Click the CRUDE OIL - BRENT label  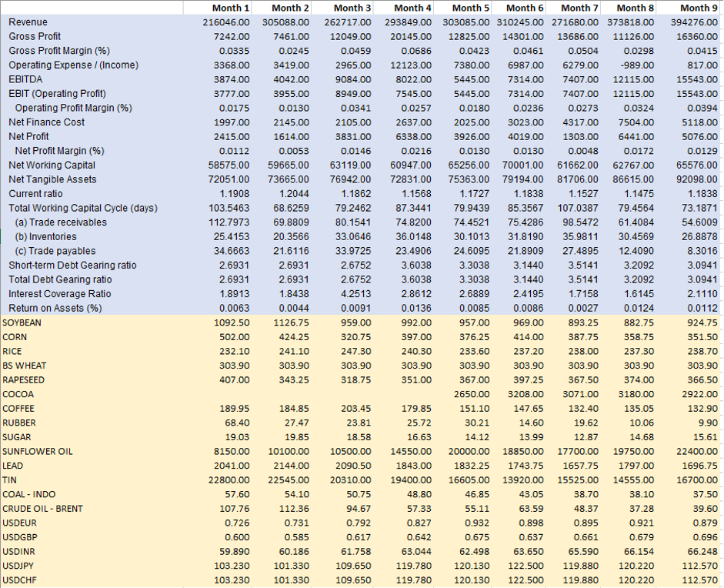pyautogui.click(x=42, y=509)
